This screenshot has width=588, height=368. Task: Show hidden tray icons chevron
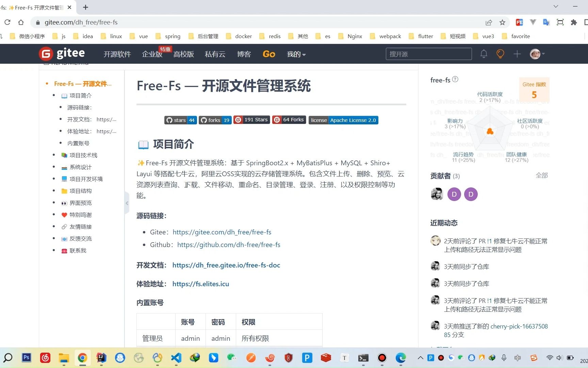click(421, 358)
